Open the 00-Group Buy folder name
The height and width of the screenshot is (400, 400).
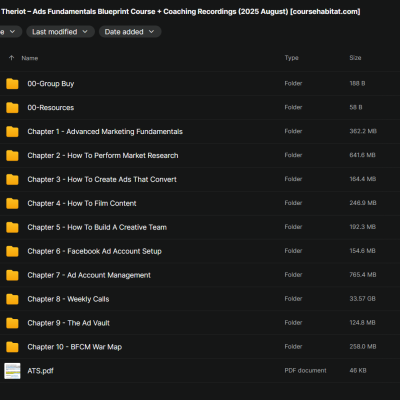coord(51,84)
